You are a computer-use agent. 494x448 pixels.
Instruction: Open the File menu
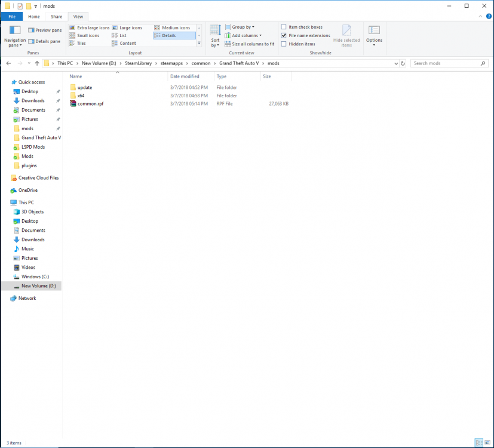pos(12,17)
